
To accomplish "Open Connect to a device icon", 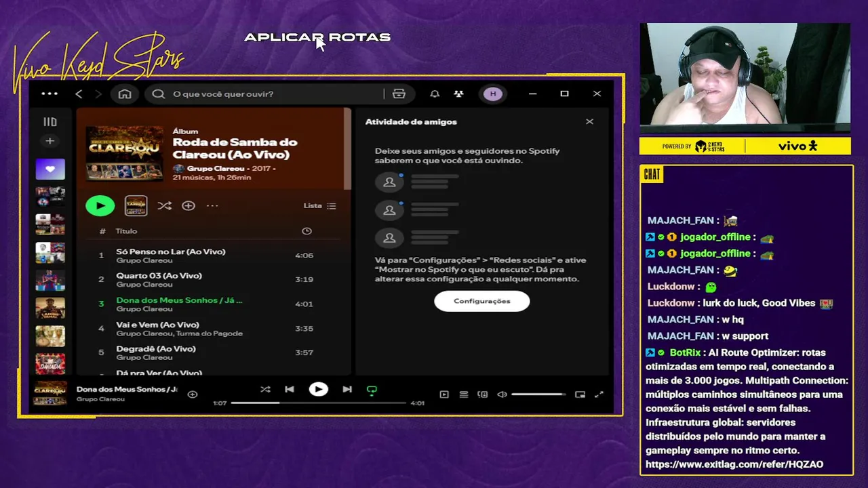I will tap(483, 394).
